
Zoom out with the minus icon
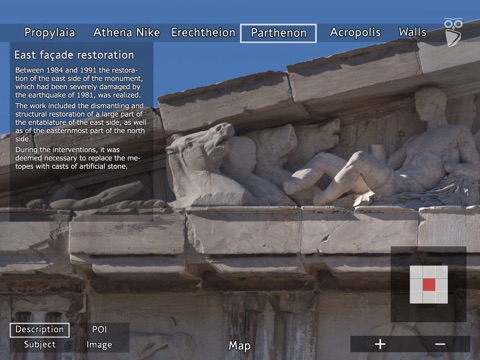pyautogui.click(x=440, y=344)
